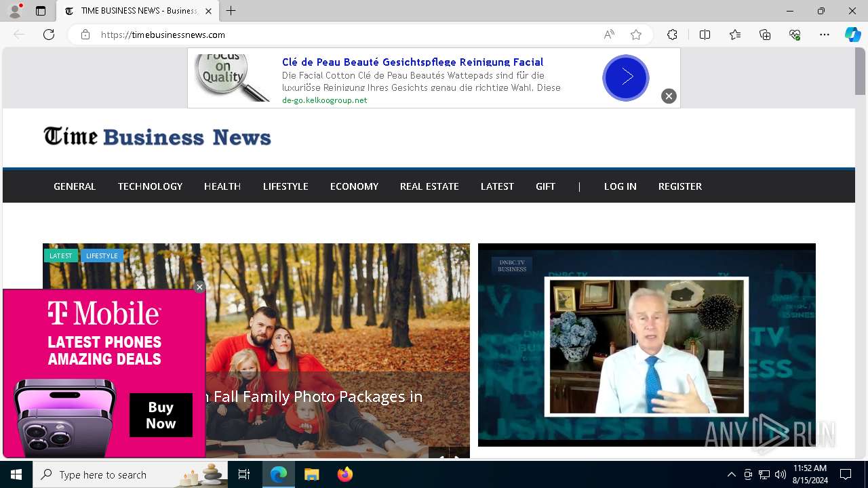The image size is (868, 488).
Task: Open the Fall Family Photo Packages article
Action: 315,396
